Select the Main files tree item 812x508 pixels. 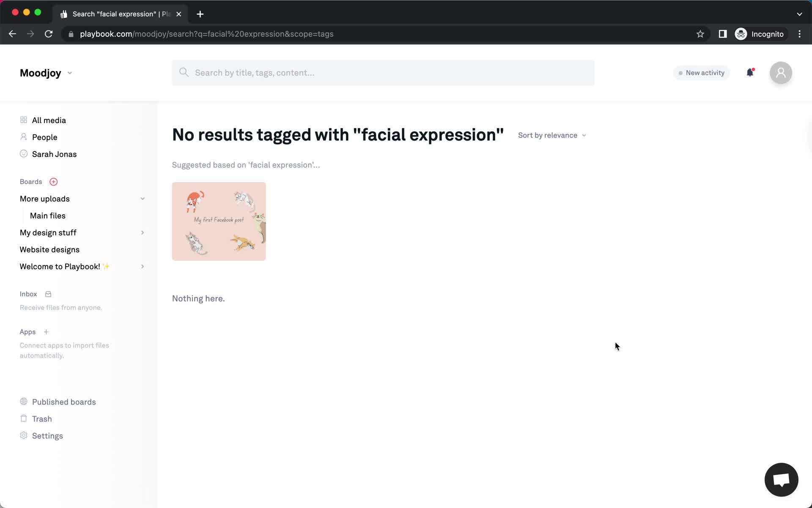(47, 215)
